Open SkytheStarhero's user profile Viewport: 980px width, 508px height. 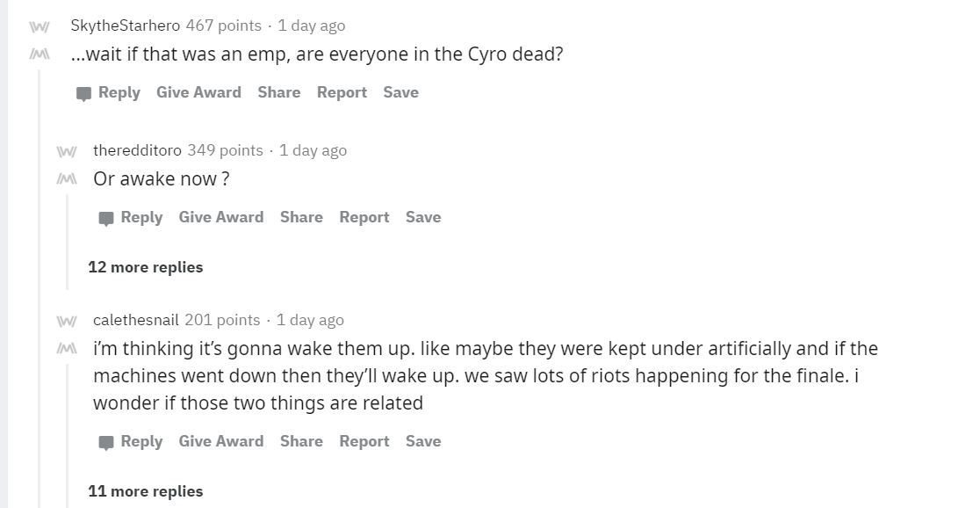125,25
